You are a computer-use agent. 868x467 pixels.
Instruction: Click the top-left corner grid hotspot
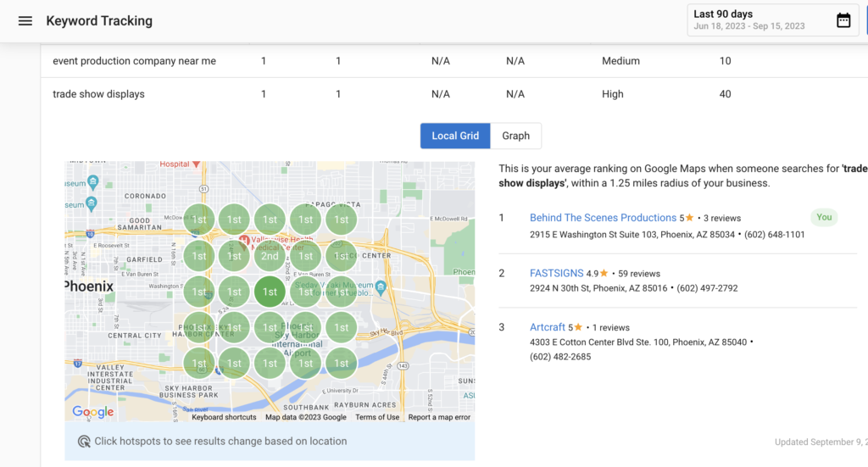coord(198,220)
